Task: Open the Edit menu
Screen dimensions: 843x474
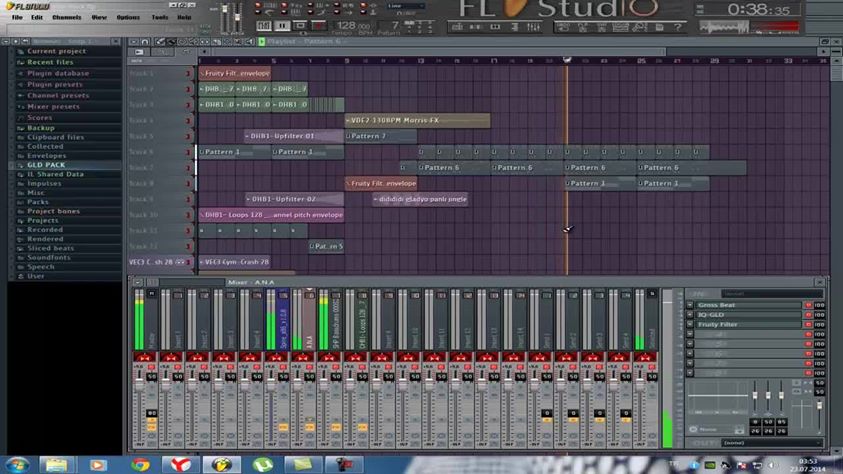Action: click(x=37, y=17)
